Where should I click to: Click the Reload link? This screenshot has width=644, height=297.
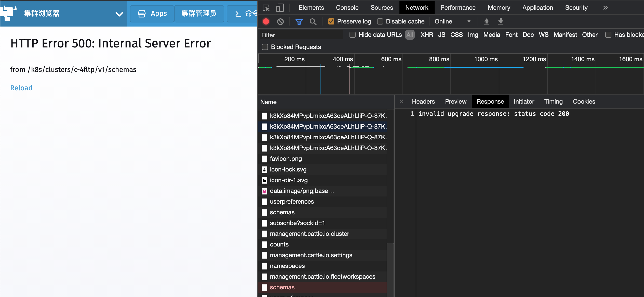point(21,88)
